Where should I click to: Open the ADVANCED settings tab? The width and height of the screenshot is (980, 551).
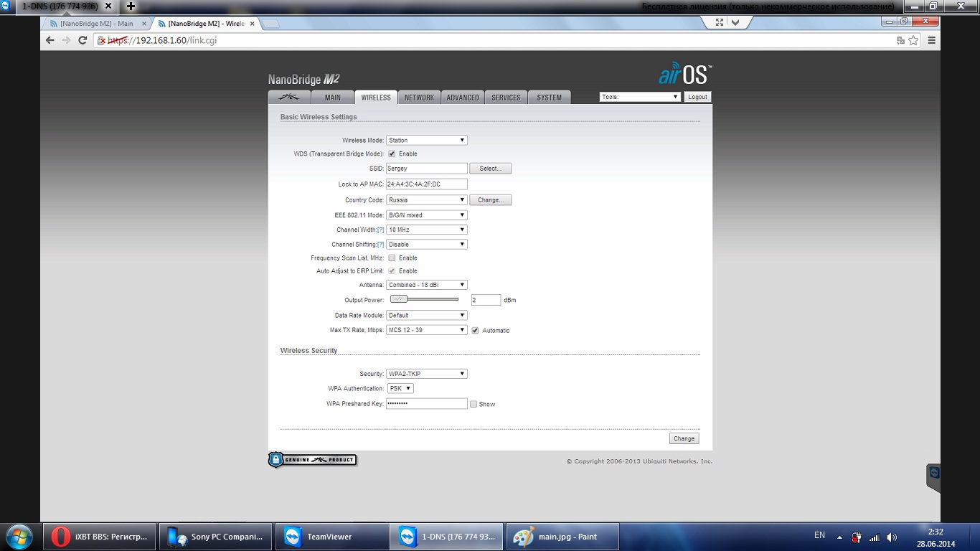tap(463, 98)
